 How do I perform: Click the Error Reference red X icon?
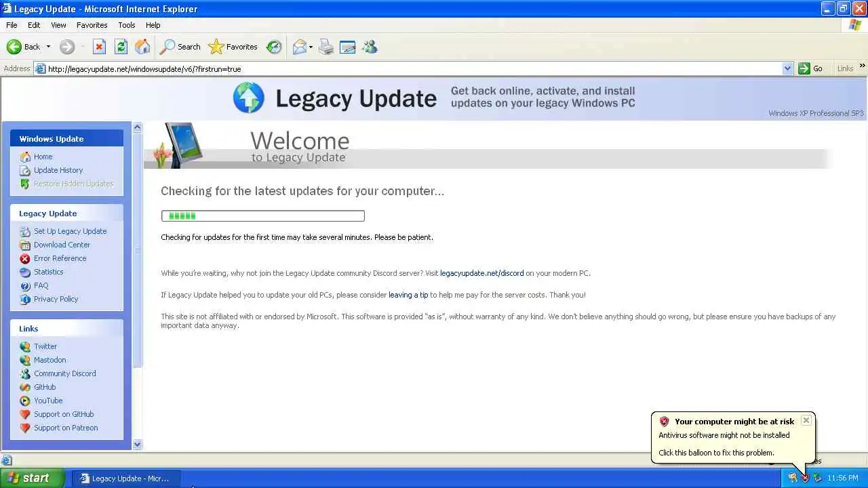(25, 258)
